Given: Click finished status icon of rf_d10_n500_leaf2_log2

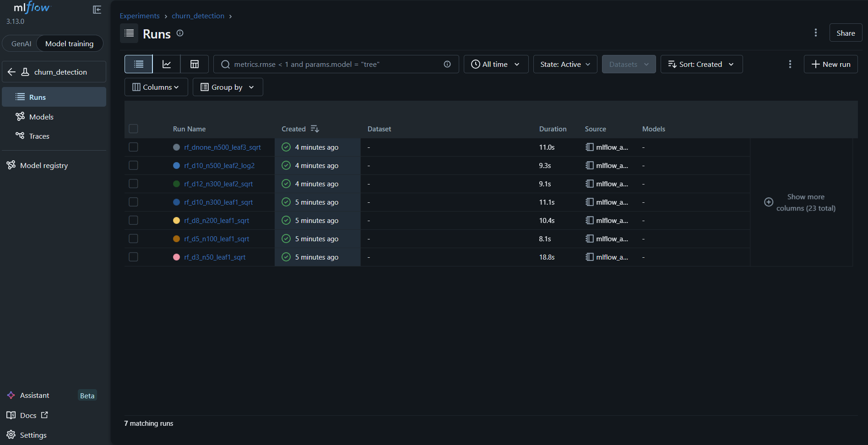Looking at the screenshot, I should (286, 165).
